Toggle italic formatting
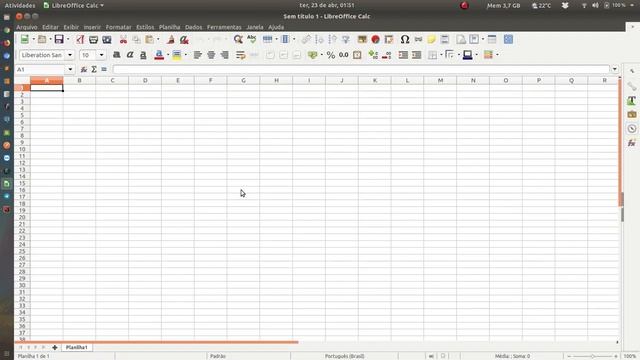Viewport: 640px width, 360px height. point(130,55)
